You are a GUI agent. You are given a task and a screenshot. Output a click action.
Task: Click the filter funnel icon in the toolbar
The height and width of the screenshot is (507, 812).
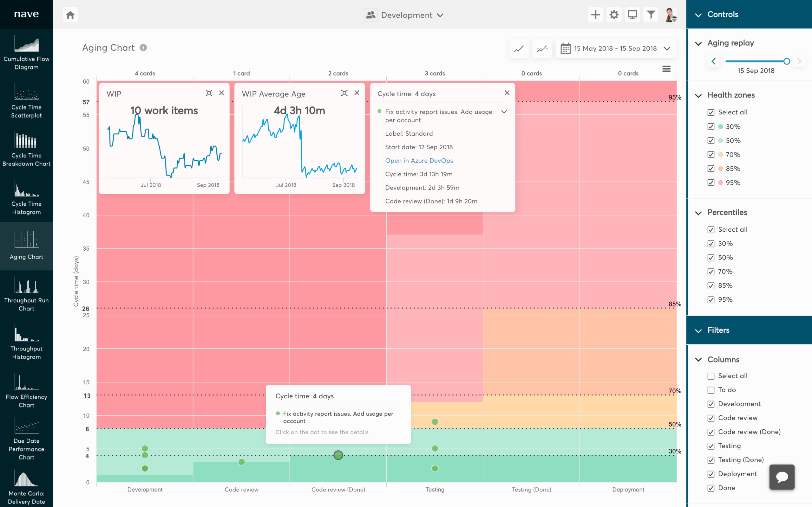click(x=650, y=15)
